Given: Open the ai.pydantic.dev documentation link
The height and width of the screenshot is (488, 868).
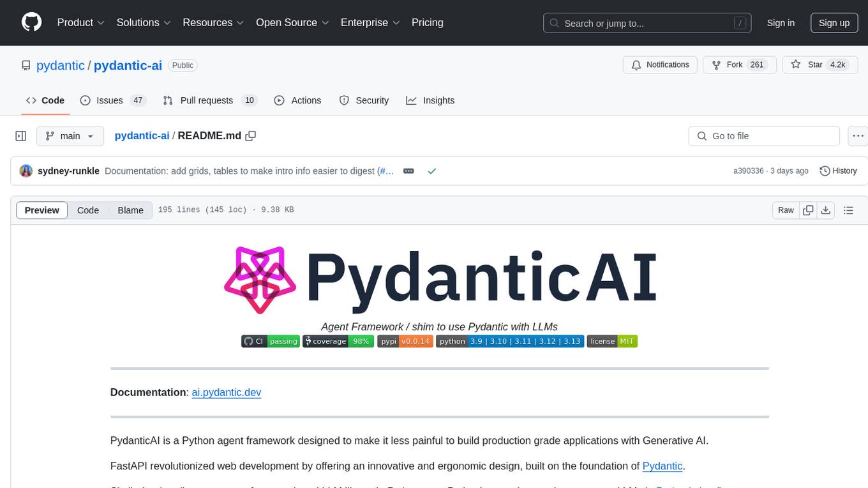Looking at the screenshot, I should tap(227, 392).
